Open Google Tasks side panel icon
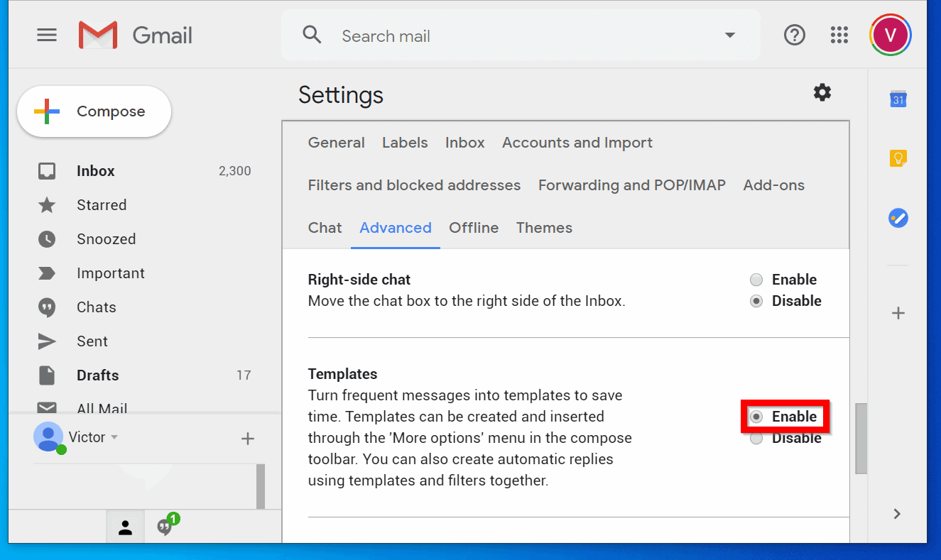941x560 pixels. tap(898, 217)
